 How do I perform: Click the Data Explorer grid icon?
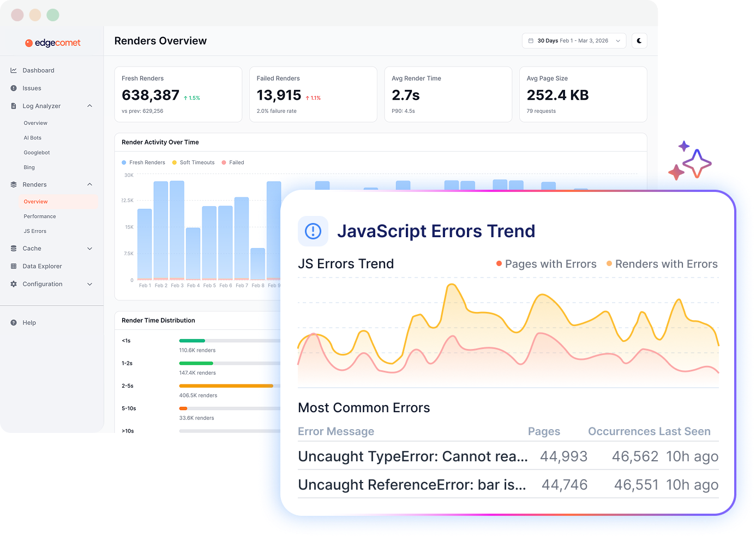tap(14, 267)
